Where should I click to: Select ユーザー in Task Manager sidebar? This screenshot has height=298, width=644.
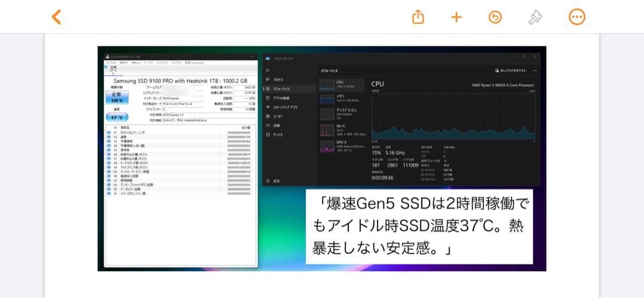pyautogui.click(x=278, y=116)
